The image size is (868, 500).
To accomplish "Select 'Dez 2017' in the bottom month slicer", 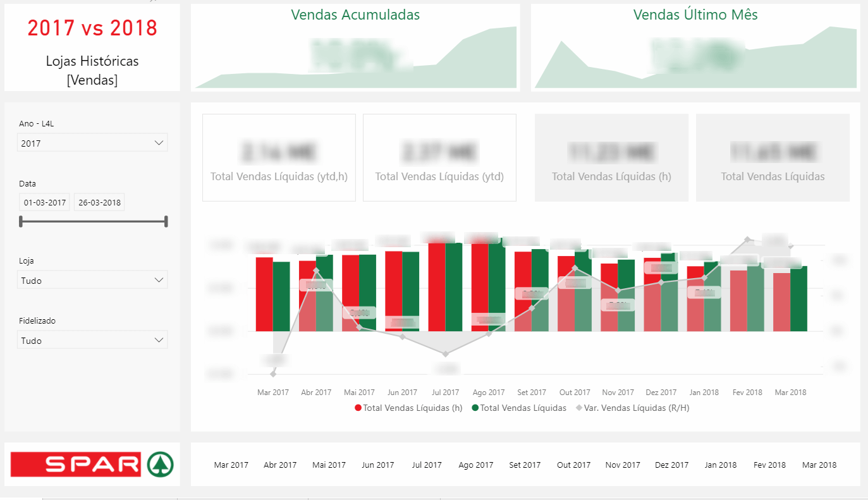I will click(x=671, y=465).
